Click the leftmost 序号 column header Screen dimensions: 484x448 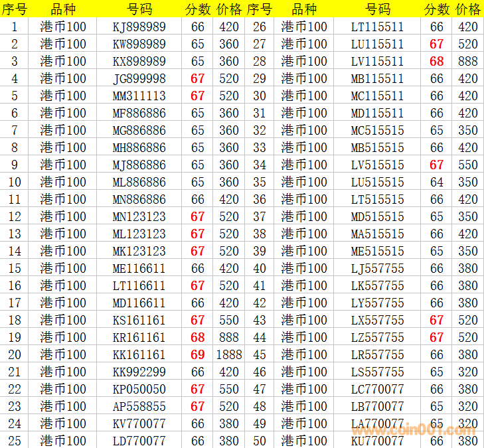pos(15,9)
